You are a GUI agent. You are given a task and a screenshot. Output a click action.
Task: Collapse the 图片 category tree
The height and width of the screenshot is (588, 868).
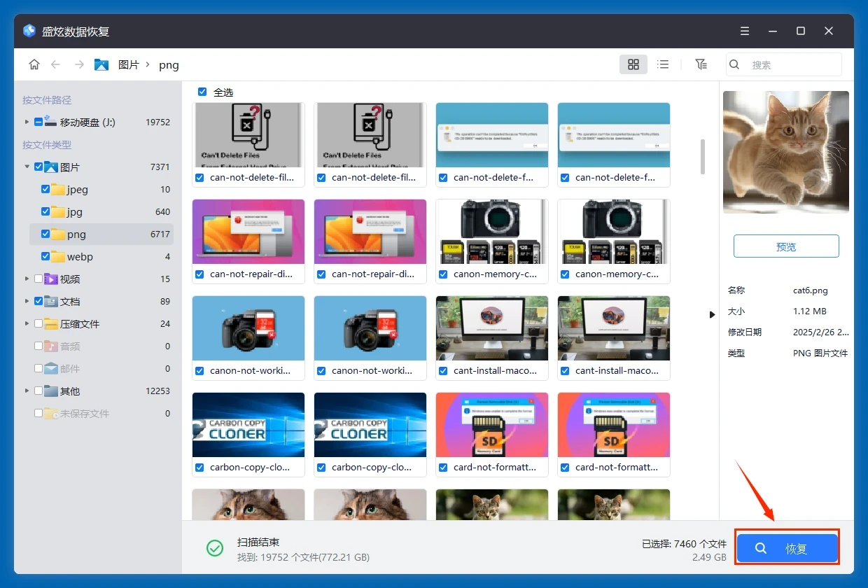coord(27,167)
